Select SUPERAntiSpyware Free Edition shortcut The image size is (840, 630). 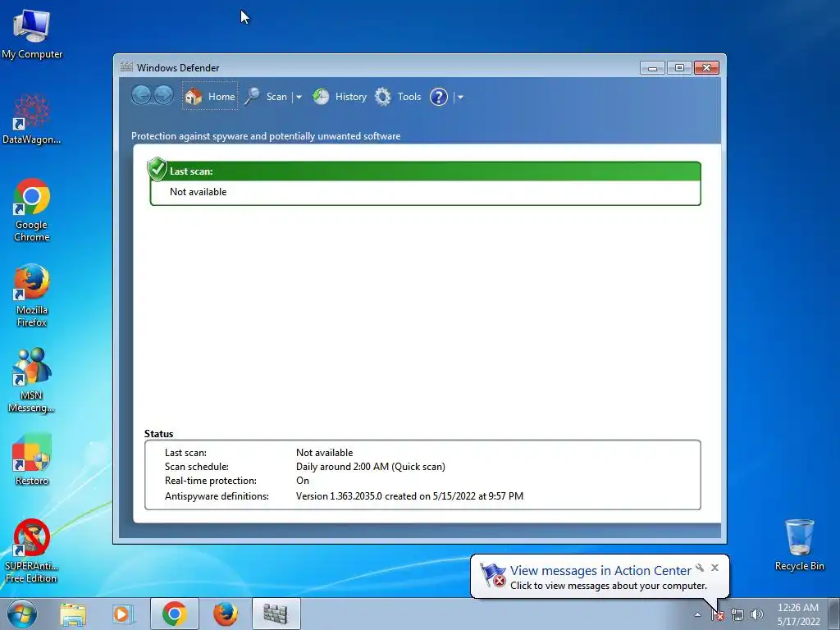(32, 550)
